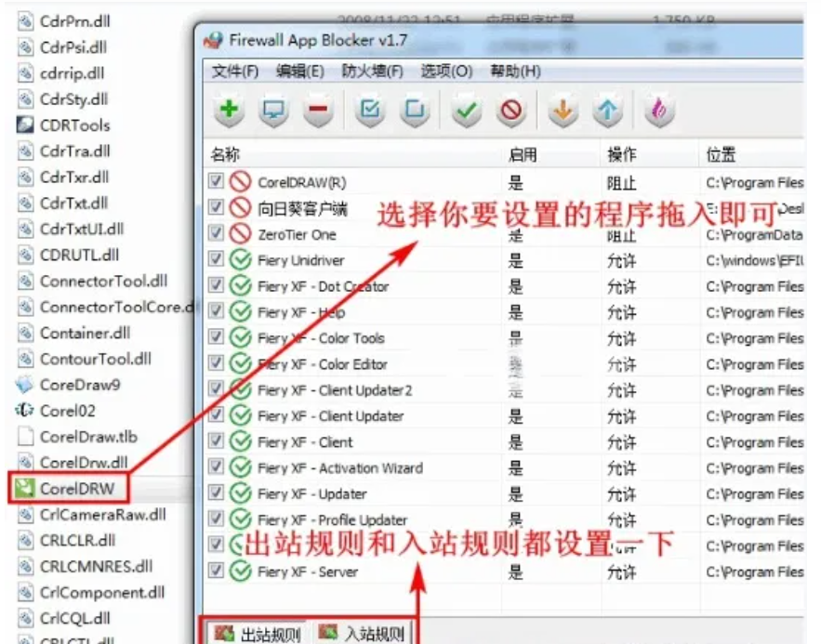Viewport: 821px width, 644px height.
Task: Select the Fiery XF - Client Updater row
Action: coord(504,416)
